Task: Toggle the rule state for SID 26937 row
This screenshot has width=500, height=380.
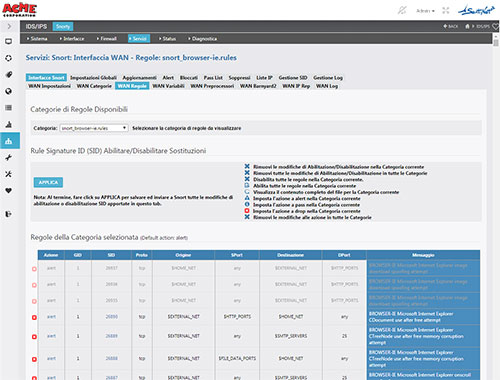Action: click(x=34, y=269)
